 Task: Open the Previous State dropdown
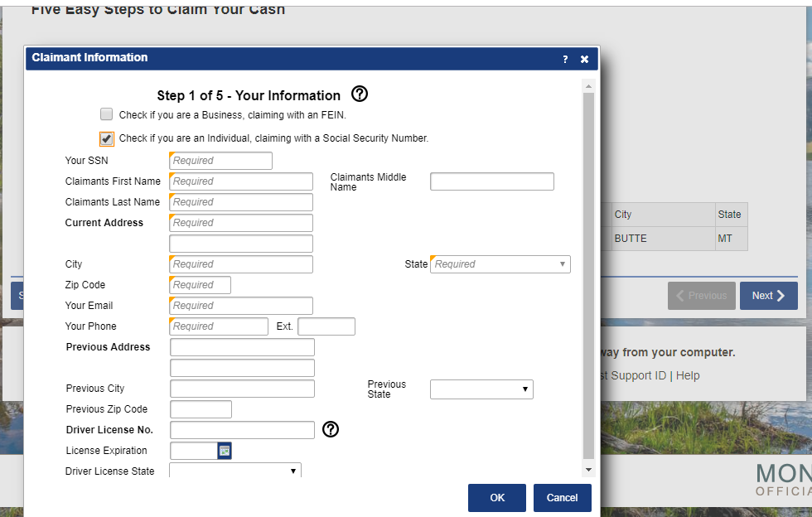(525, 389)
